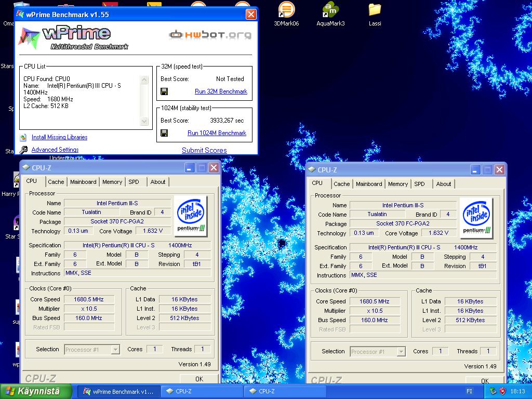Close the left CPU-Z window
Image resolution: width=532 pixels, height=399 pixels.
pos(214,168)
